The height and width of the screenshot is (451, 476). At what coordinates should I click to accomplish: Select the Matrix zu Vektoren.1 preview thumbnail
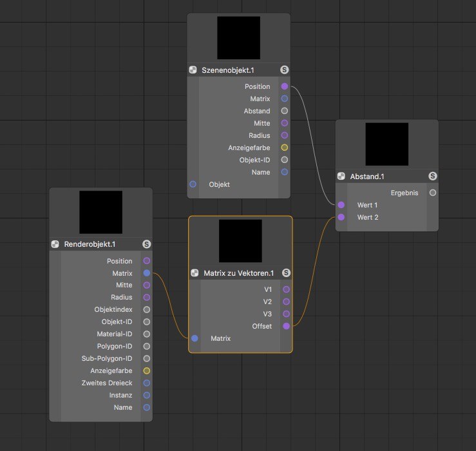[240, 241]
